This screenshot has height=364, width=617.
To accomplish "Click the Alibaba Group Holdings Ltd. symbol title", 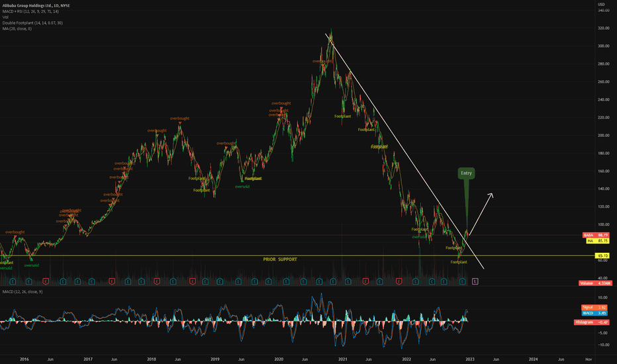I will point(36,6).
